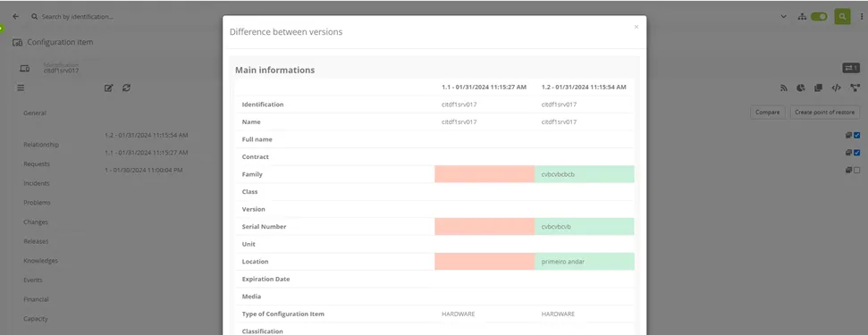Screen dimensions: 868x335
Task: Click the refresh arrows icon
Action: [126, 88]
